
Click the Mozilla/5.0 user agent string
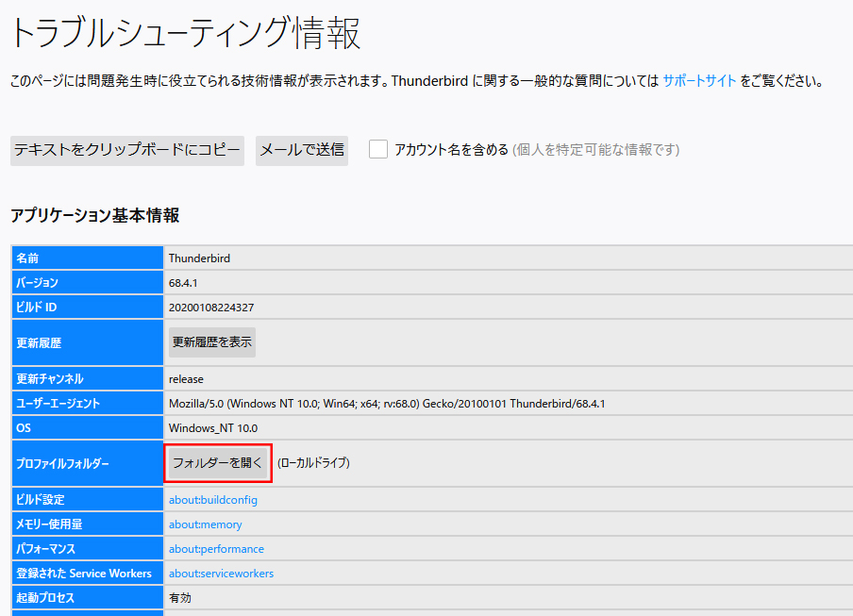[387, 404]
